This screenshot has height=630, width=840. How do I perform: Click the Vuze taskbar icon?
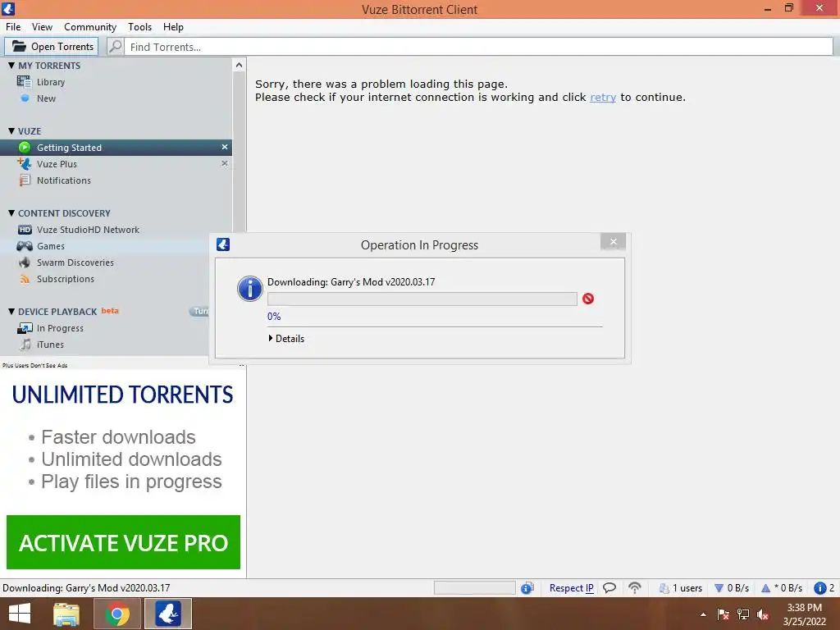click(x=168, y=614)
